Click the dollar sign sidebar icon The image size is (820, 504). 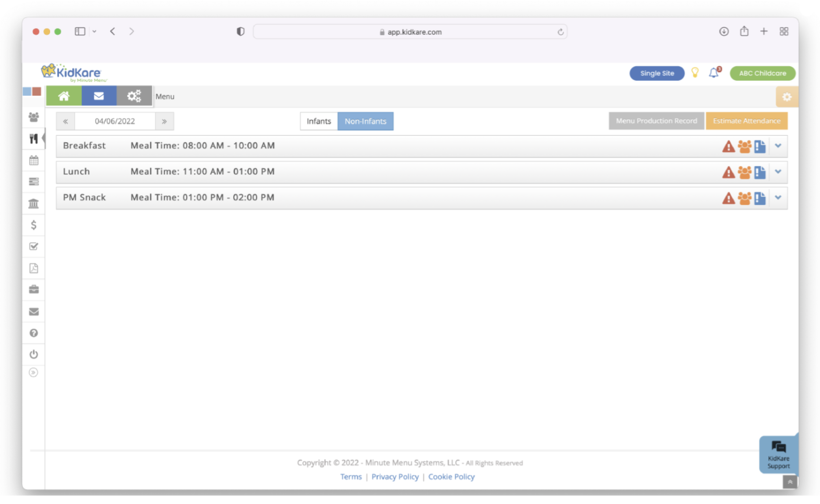pos(34,225)
